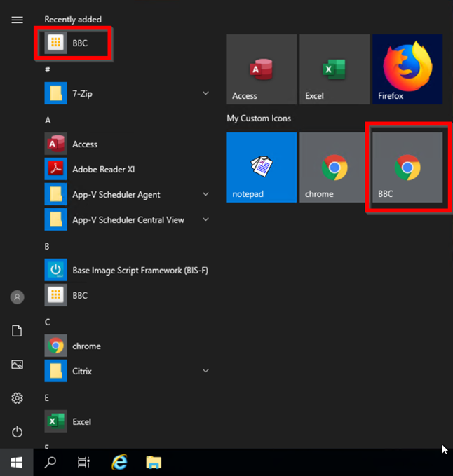Open the Citrix folder

click(x=127, y=371)
